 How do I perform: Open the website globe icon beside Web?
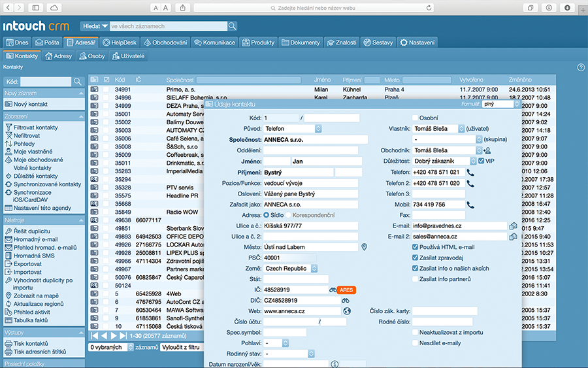(346, 311)
